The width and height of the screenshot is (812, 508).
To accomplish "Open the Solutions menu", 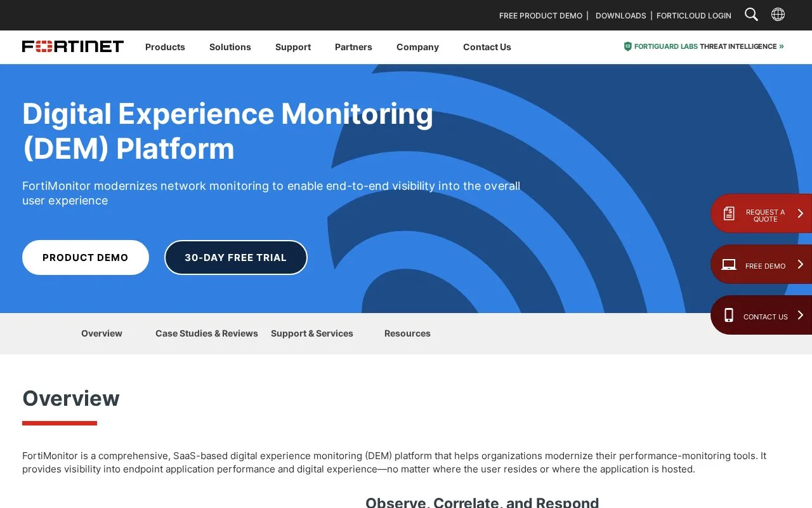I will tap(230, 47).
